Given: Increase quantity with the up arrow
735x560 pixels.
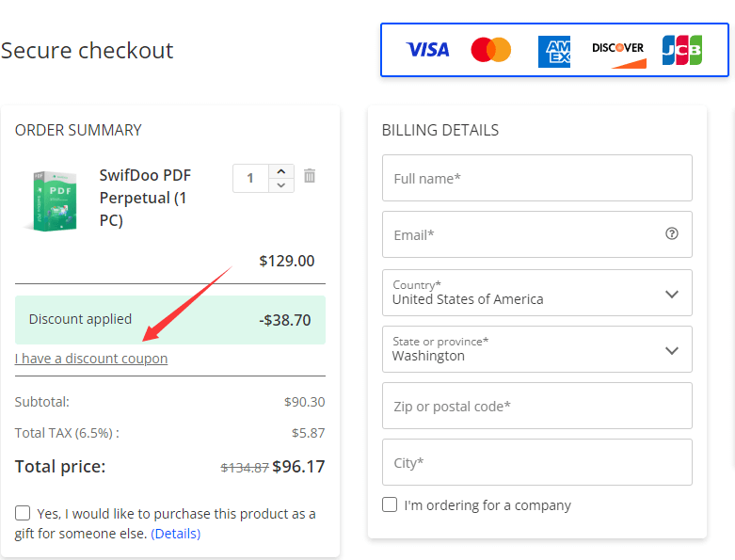Looking at the screenshot, I should click(x=281, y=171).
